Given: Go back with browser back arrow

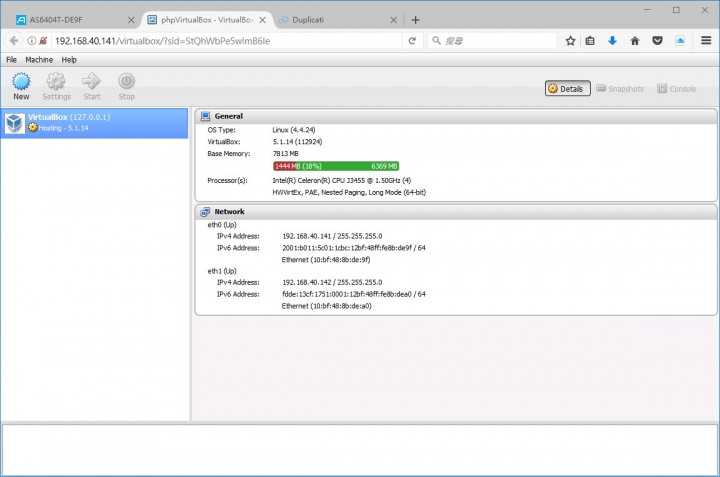Looking at the screenshot, I should click(14, 41).
